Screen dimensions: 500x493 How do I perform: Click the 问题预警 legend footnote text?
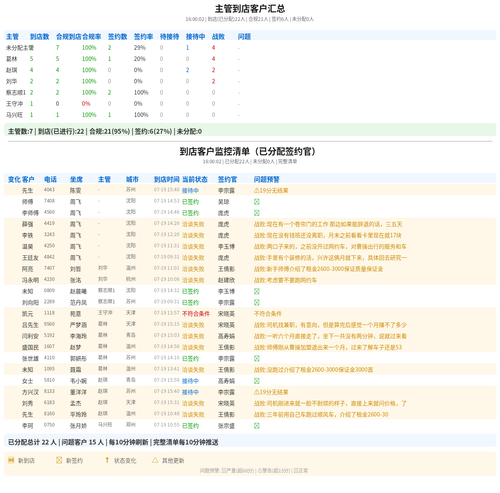point(254,471)
